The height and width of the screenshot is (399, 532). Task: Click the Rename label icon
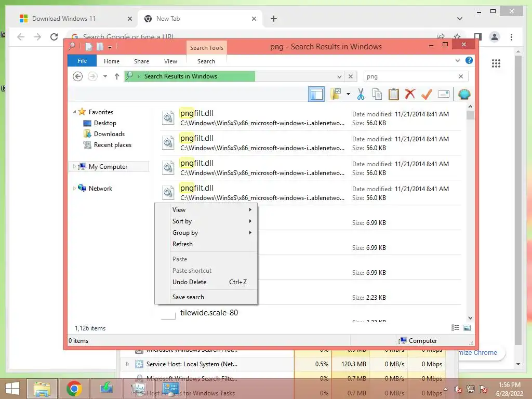[x=444, y=94]
